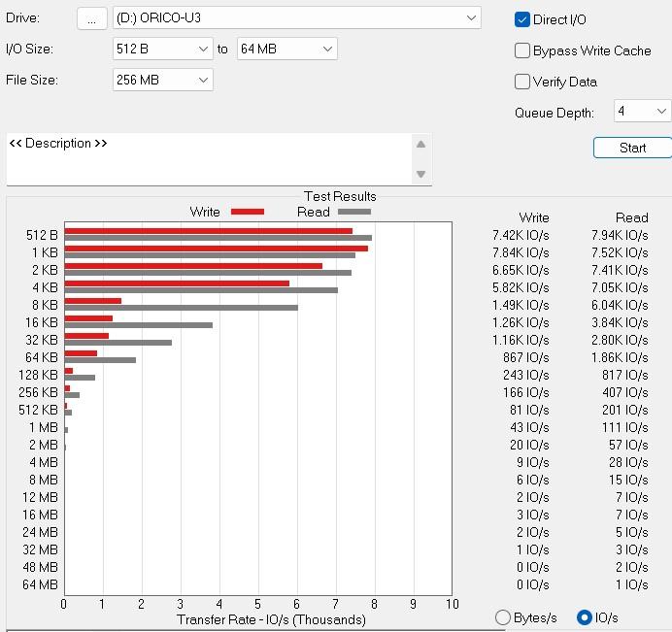Screen dimensions: 672x632
Task: Click the 512 B red write bar
Action: (208, 231)
